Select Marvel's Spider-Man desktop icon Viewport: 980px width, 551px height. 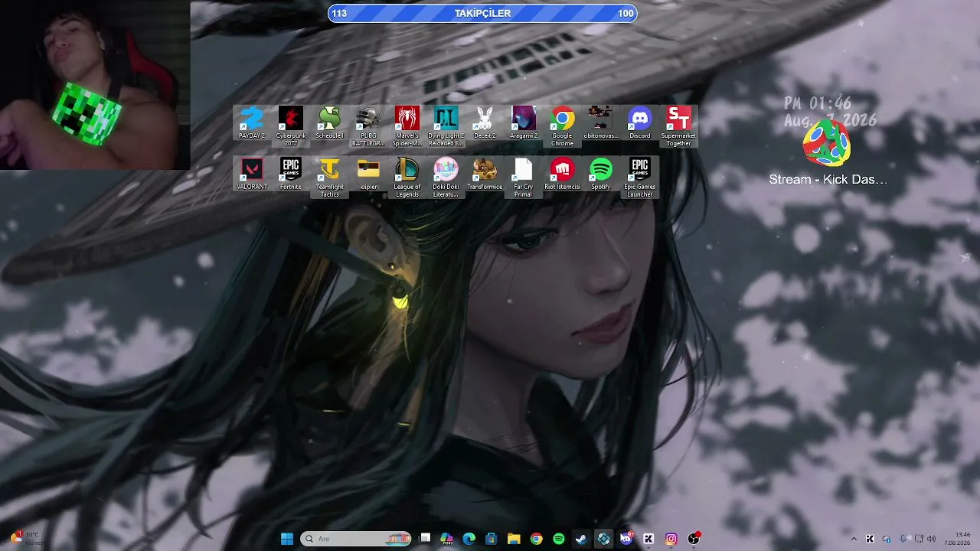coord(407,126)
